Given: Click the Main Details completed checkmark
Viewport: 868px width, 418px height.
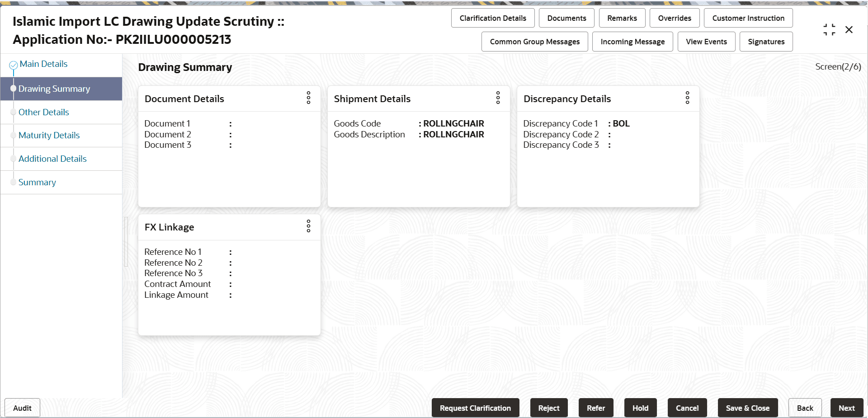Looking at the screenshot, I should (x=13, y=64).
